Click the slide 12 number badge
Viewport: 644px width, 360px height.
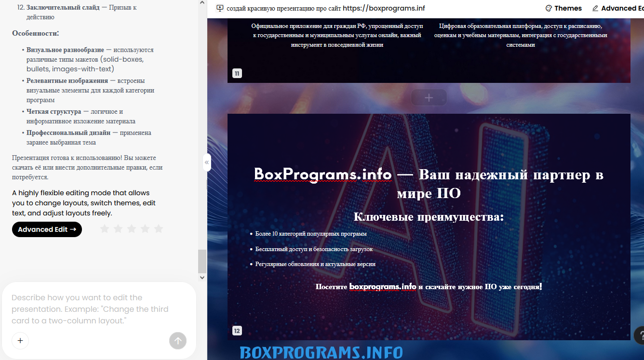(237, 331)
